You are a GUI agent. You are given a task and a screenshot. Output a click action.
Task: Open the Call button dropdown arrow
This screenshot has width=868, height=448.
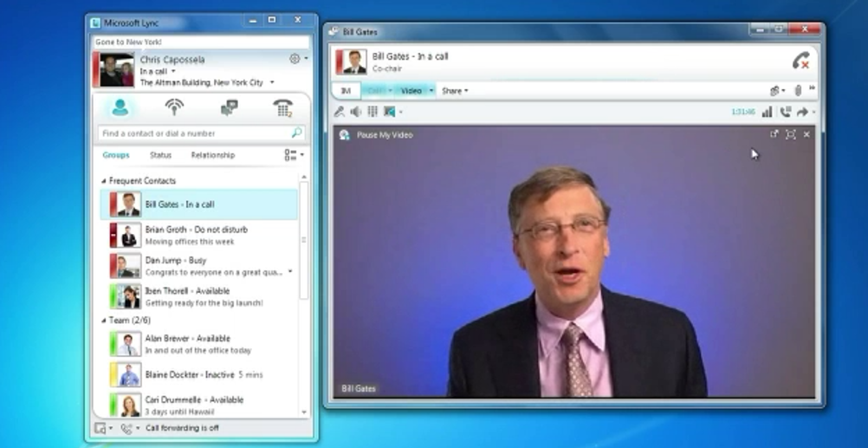[390, 91]
